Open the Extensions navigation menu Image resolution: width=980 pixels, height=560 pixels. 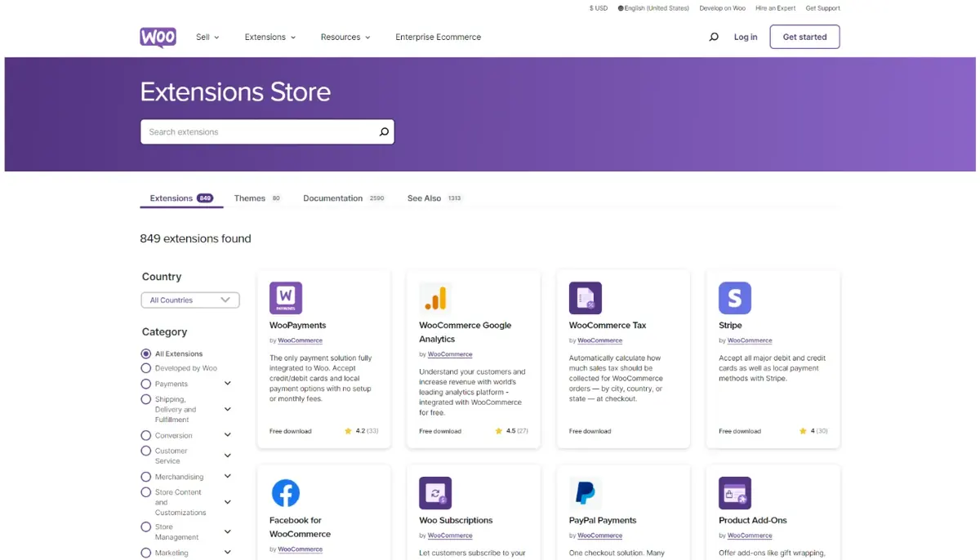pyautogui.click(x=270, y=37)
